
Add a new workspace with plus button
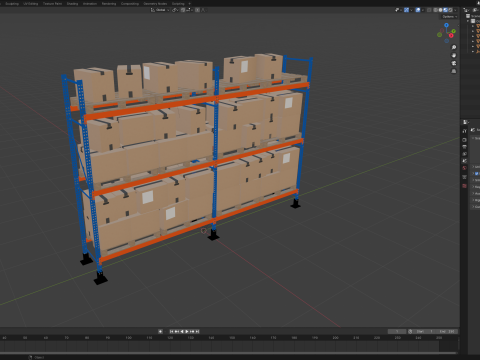tap(190, 4)
